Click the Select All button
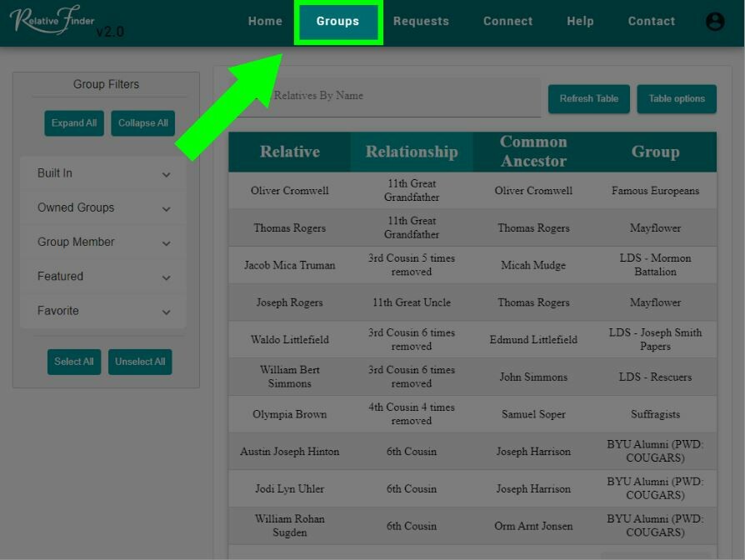This screenshot has width=745, height=560. tap(74, 362)
